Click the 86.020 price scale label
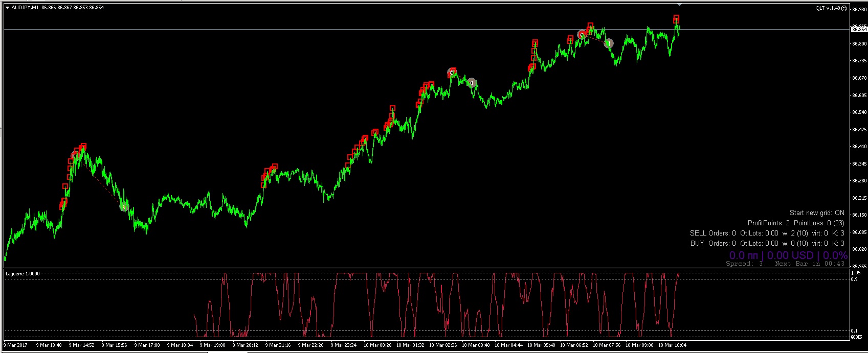Viewport: 868px width, 353px height. (859, 249)
